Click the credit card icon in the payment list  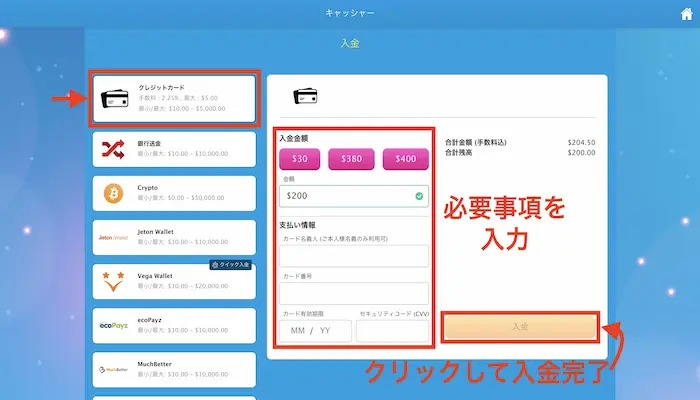(114, 99)
